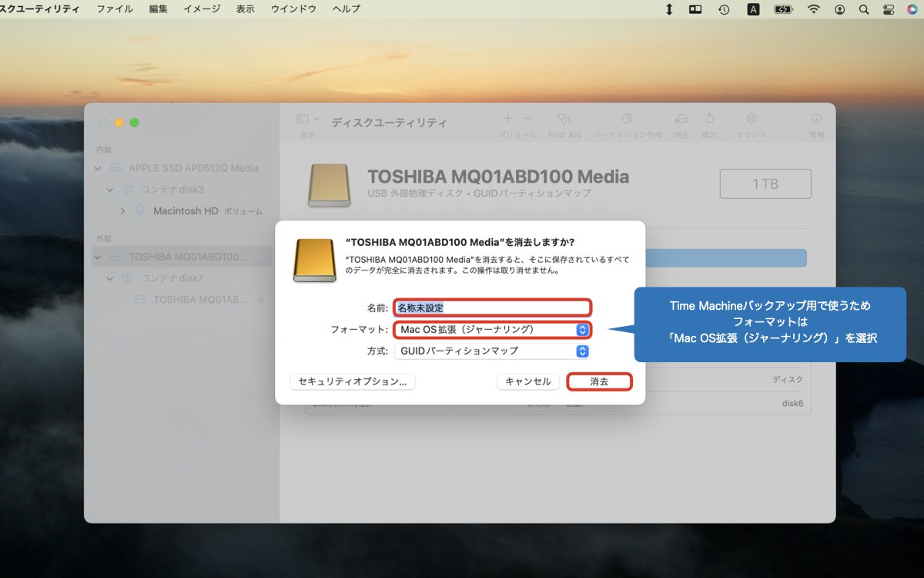
Task: Click the Spotlight search icon
Action: (x=863, y=9)
